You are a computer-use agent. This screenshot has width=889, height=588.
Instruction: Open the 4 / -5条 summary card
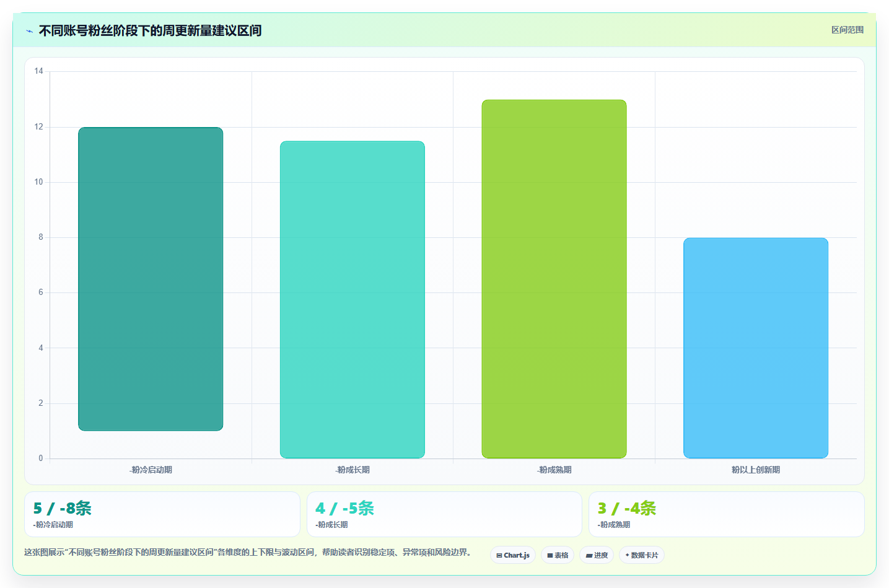click(444, 514)
